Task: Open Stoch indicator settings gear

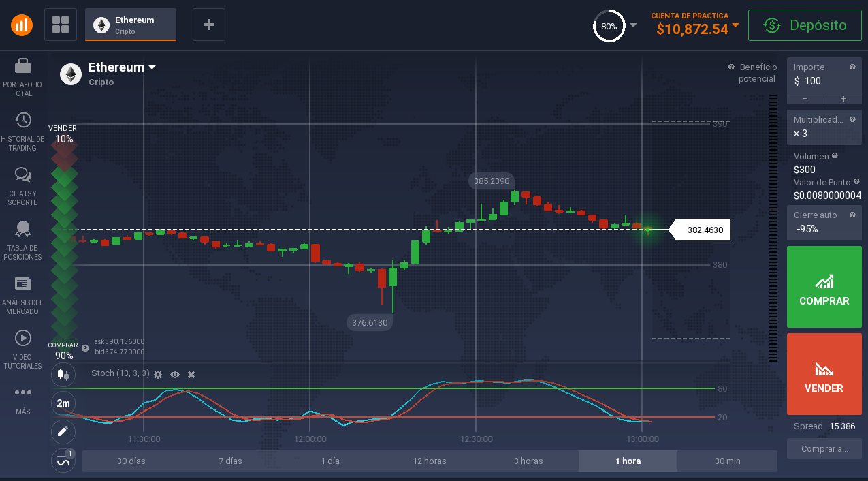Action: (x=158, y=375)
